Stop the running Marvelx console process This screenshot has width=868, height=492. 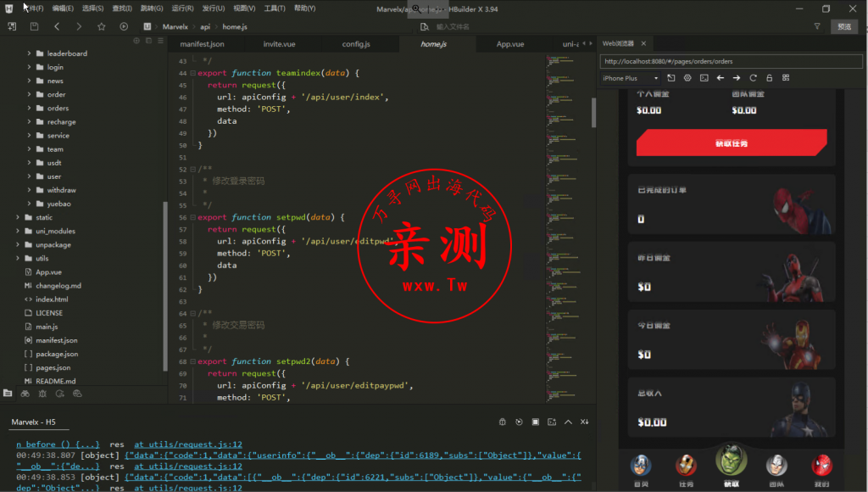535,422
